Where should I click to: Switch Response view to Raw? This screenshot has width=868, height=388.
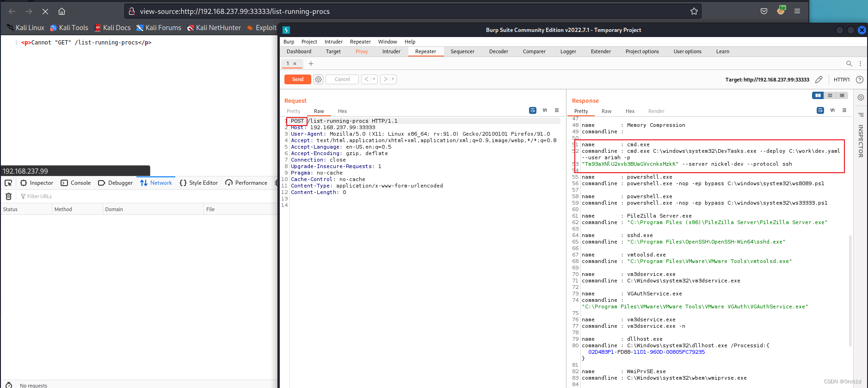point(606,111)
